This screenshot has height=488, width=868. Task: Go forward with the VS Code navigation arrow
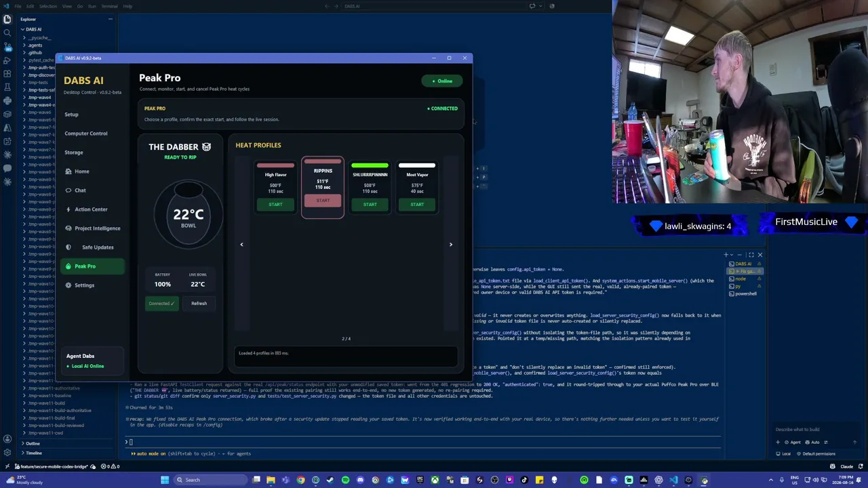pos(335,6)
